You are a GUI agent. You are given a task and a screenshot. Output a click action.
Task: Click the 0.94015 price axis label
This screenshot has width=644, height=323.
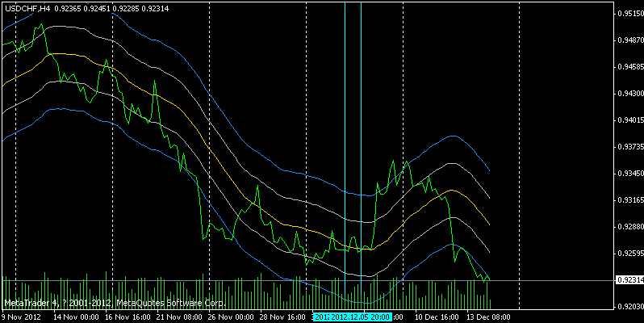click(x=630, y=120)
